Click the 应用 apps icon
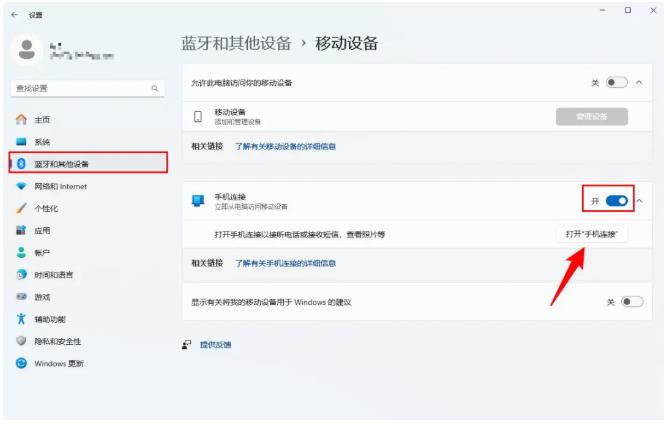Screen dimensions: 666x425 [x=21, y=230]
